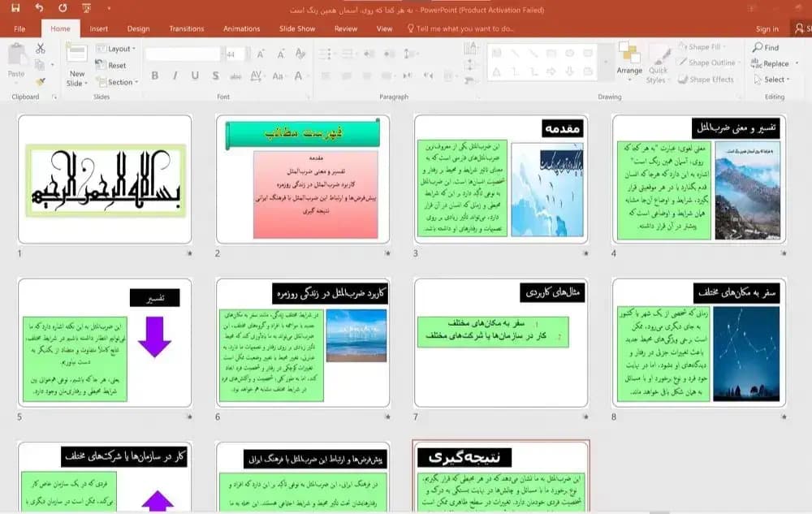Open the Character Spacing AV menu

(257, 76)
